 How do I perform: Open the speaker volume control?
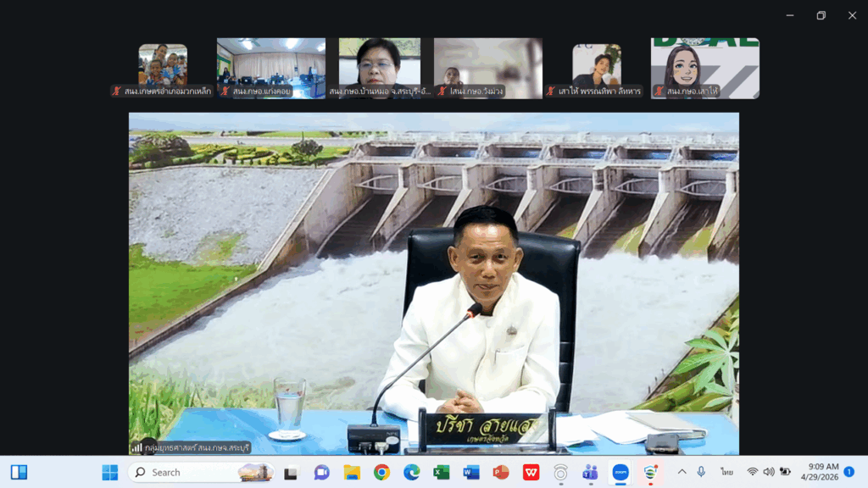click(769, 472)
